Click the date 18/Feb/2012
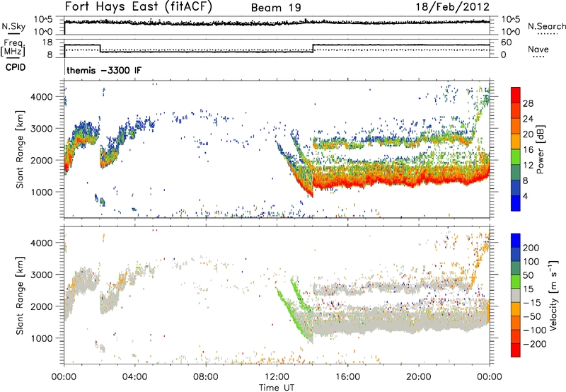566x392 pixels. [x=453, y=7]
